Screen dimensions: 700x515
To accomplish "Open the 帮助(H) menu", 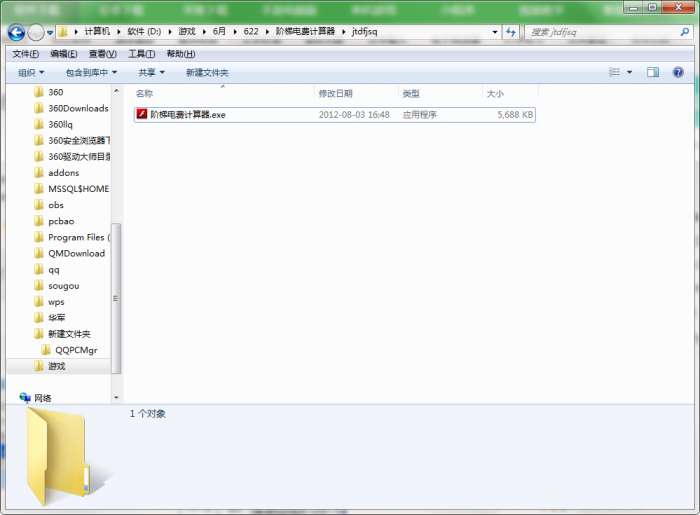I will [x=181, y=54].
